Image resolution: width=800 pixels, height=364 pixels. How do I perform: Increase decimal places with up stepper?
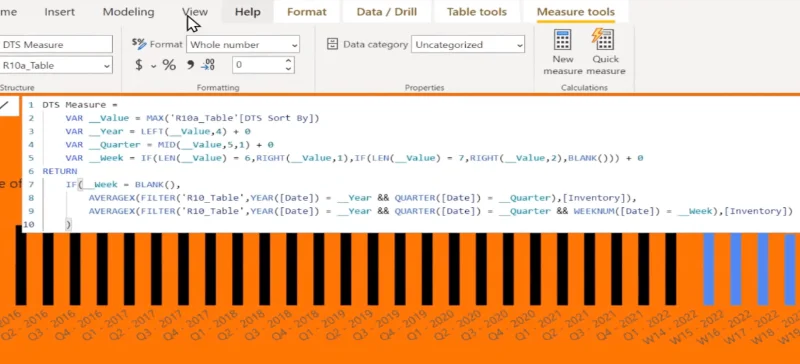288,61
